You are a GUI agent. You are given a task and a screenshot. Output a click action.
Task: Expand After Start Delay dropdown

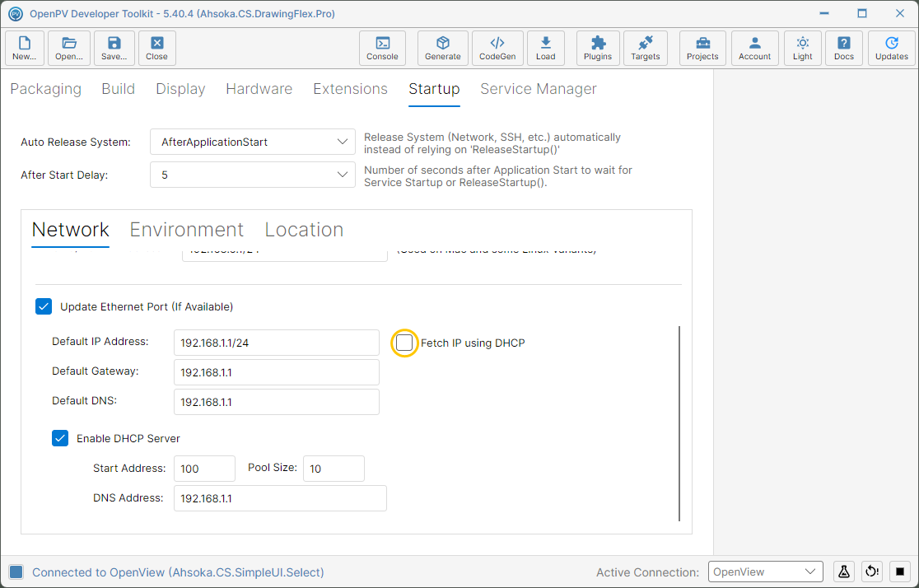pos(253,175)
